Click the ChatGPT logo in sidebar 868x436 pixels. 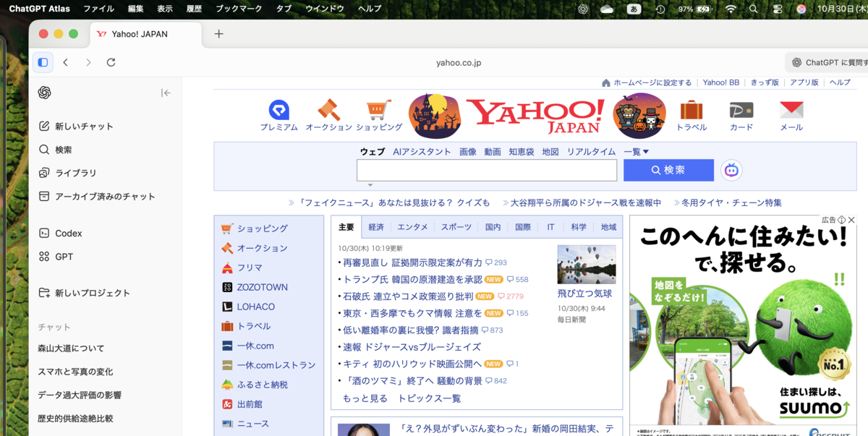click(44, 93)
